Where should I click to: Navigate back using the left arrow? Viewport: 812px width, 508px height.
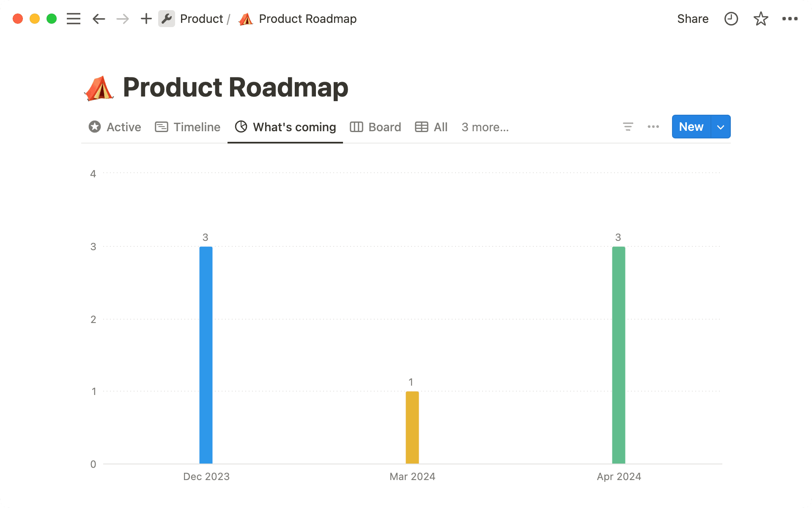pos(99,19)
